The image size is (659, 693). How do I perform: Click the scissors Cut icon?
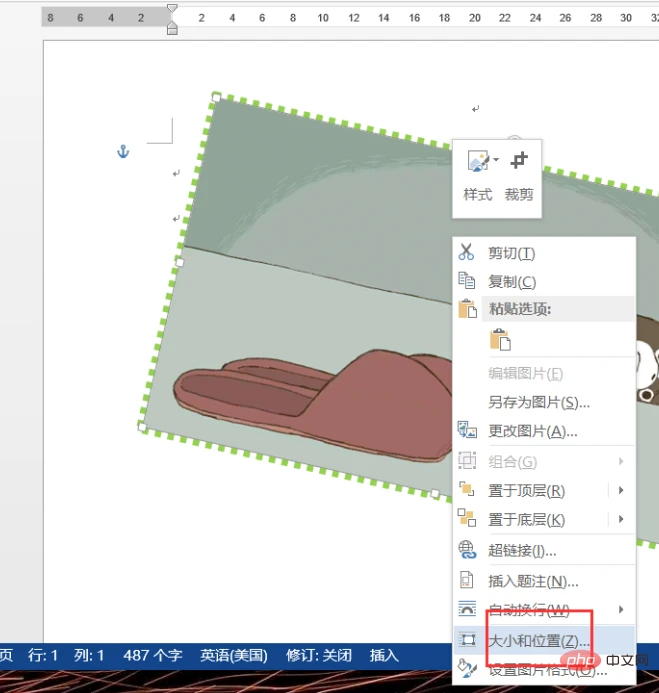coord(466,252)
